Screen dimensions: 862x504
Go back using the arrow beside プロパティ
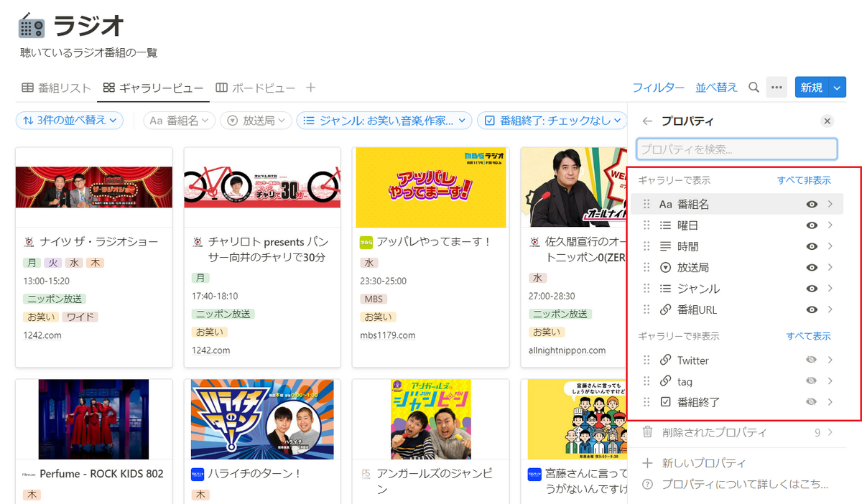[x=647, y=121]
